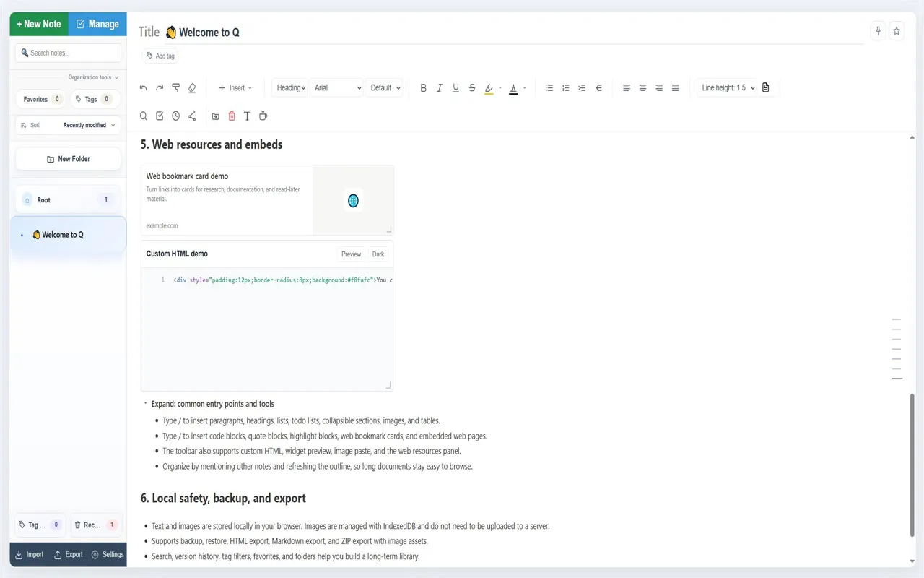
Task: Align text left
Action: [x=627, y=88]
